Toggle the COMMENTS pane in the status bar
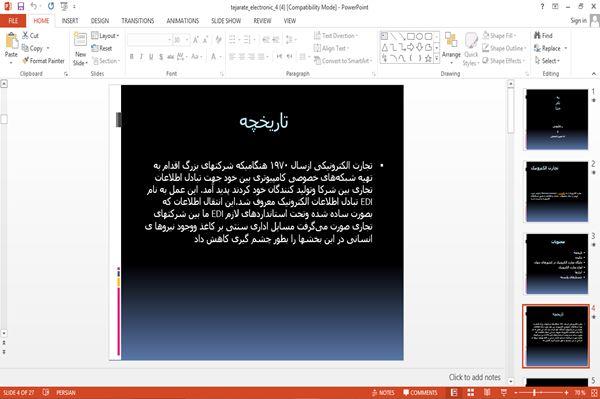600x399 pixels. click(420, 392)
